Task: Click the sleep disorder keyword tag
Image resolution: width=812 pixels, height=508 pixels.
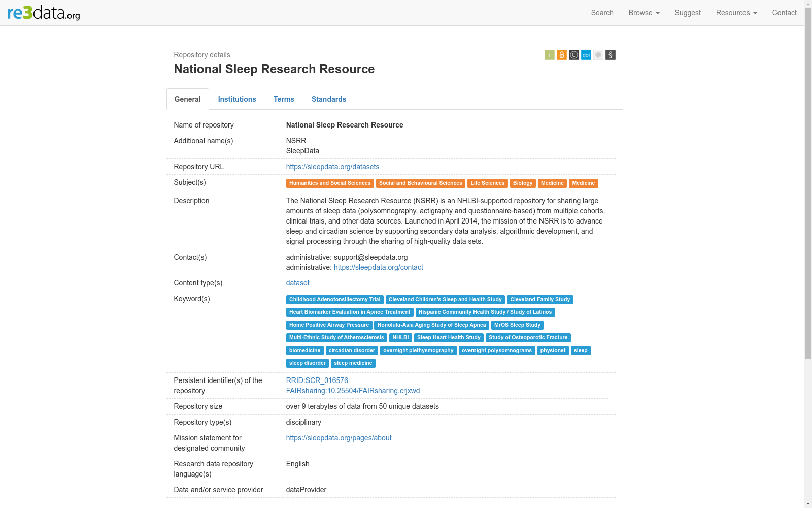Action: coord(308,363)
